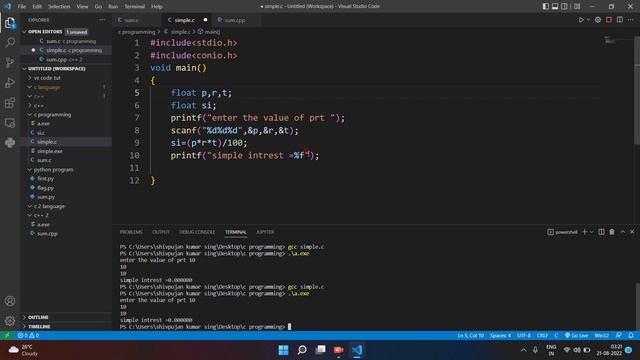
Task: Collapse the c language folder
Action: point(47,87)
